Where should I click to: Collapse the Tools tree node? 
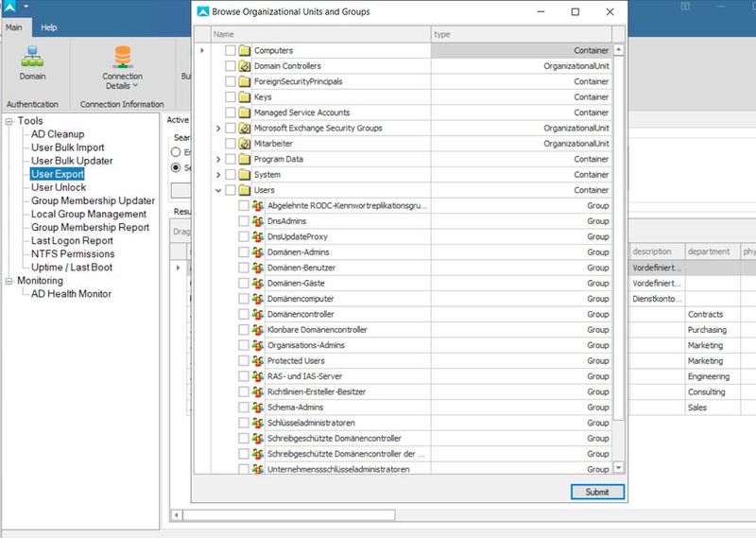coord(9,121)
